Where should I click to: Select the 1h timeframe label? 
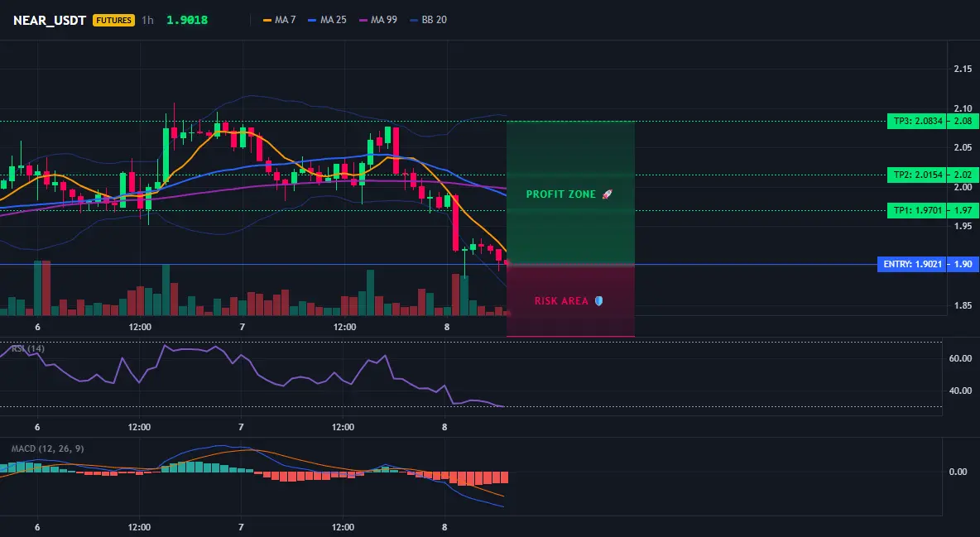click(147, 20)
